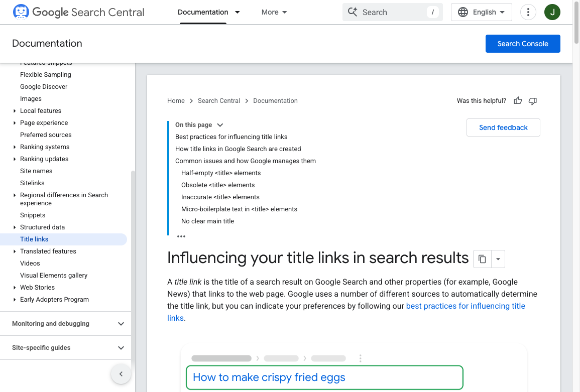Open Flexible Sampling in the sidebar
The height and width of the screenshot is (392, 580).
pos(46,74)
